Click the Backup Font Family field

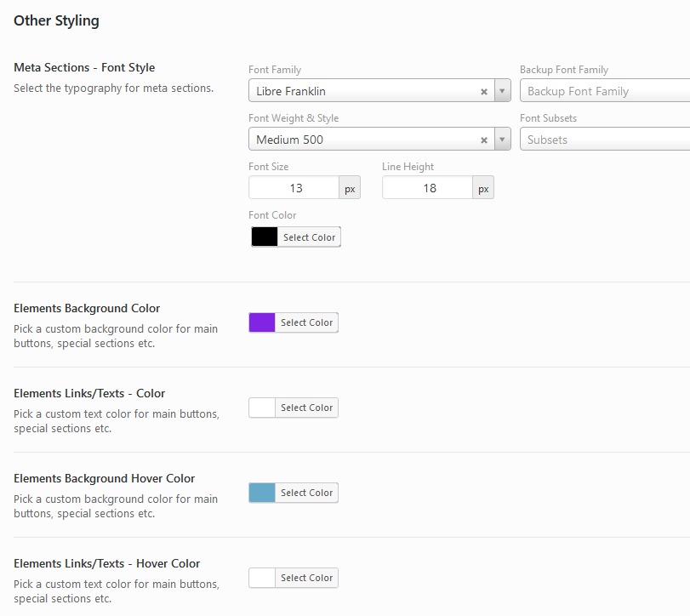pos(605,91)
